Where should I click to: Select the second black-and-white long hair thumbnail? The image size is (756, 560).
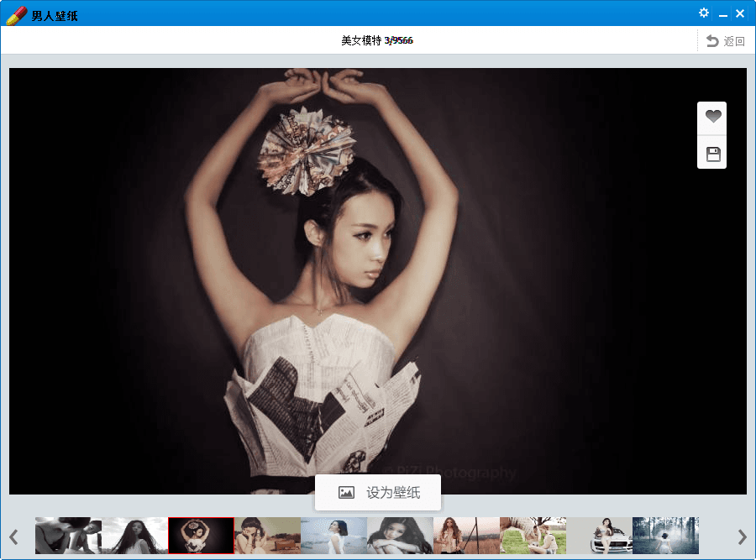(134, 536)
